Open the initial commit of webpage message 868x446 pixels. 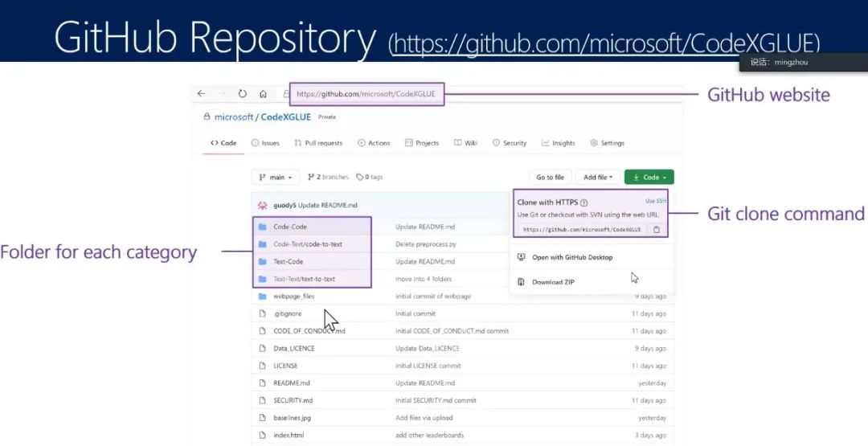coord(433,296)
